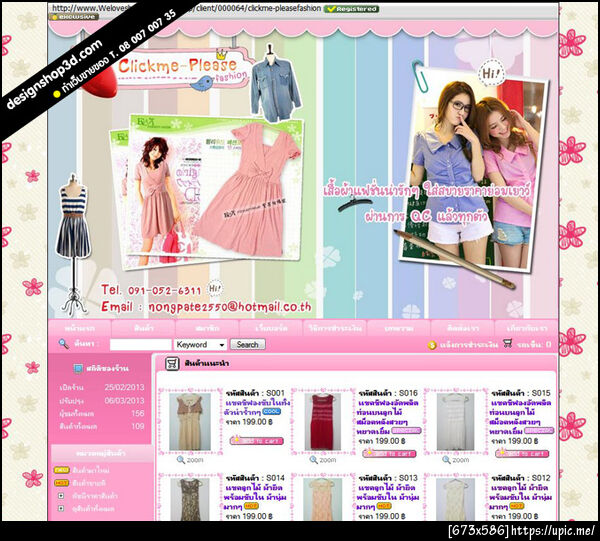Add product S001 to cart

[257, 441]
